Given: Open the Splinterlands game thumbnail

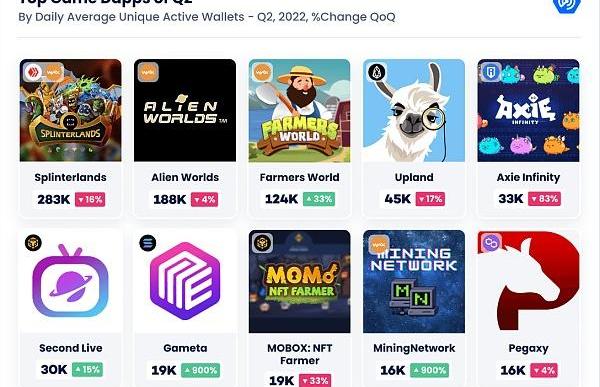Looking at the screenshot, I should [71, 110].
